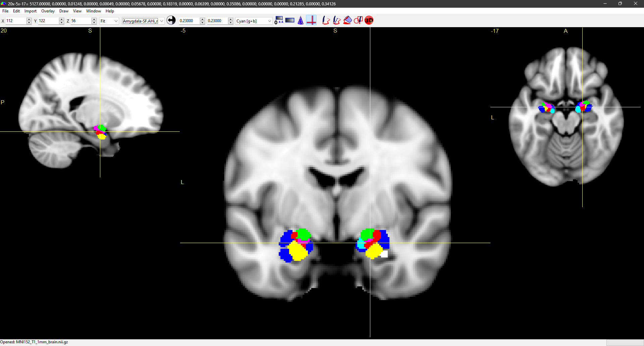644x346 pixels.
Task: Click the red shapes with pen icon
Action: tap(358, 20)
